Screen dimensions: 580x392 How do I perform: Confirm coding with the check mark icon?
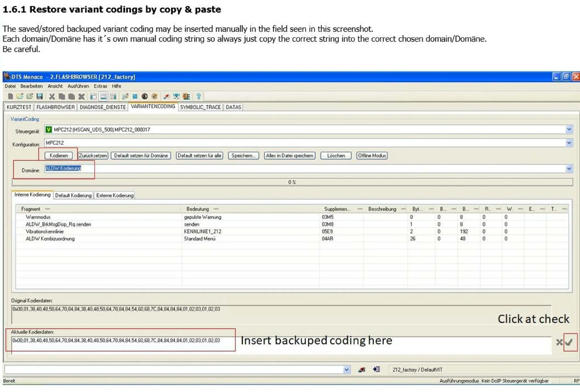[569, 342]
